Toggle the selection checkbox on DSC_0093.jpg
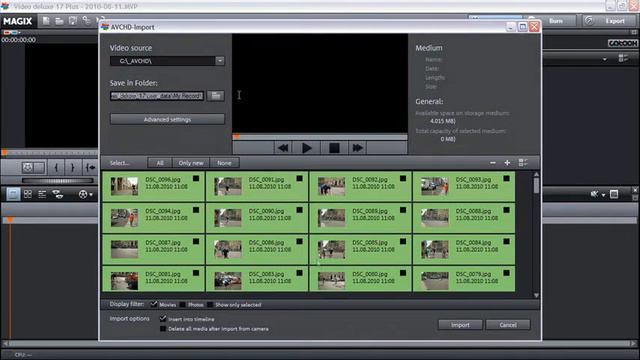Image resolution: width=640 pixels, height=360 pixels. pyautogui.click(x=507, y=178)
